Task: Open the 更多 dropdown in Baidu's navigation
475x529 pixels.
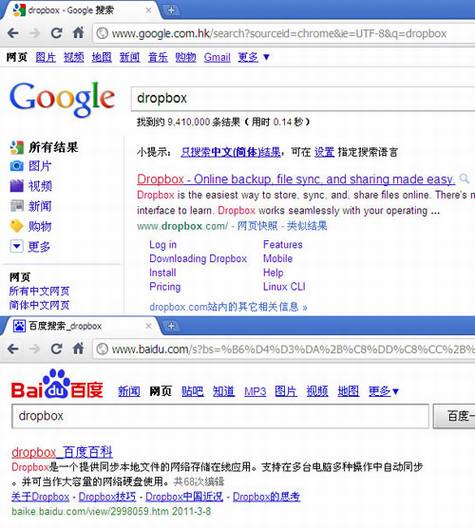Action: click(x=384, y=391)
